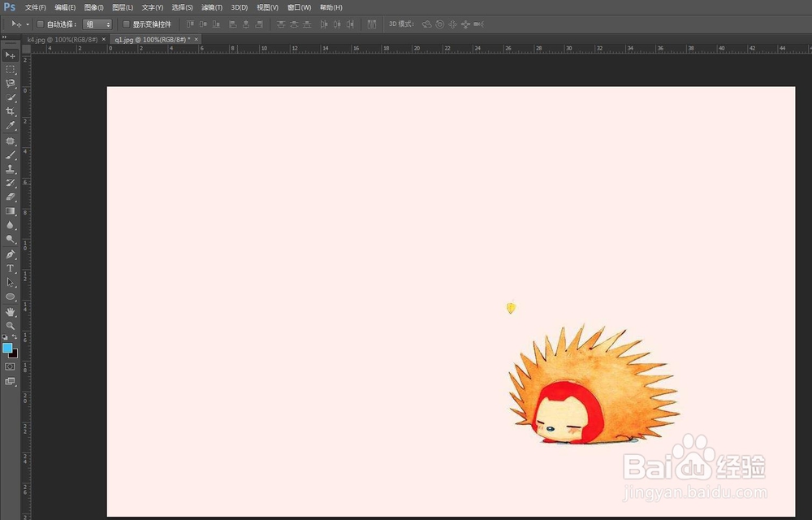
Task: Click the align vertical centers icon
Action: [x=203, y=24]
